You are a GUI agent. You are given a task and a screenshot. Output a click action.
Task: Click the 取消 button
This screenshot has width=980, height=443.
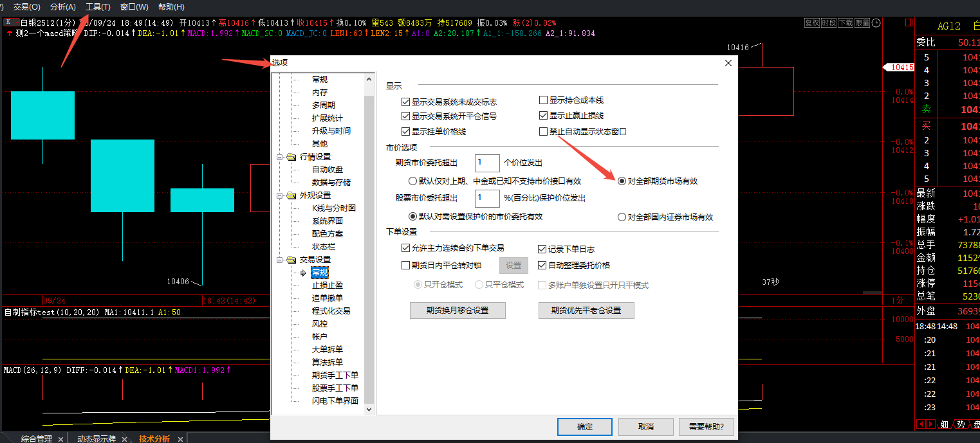click(645, 427)
